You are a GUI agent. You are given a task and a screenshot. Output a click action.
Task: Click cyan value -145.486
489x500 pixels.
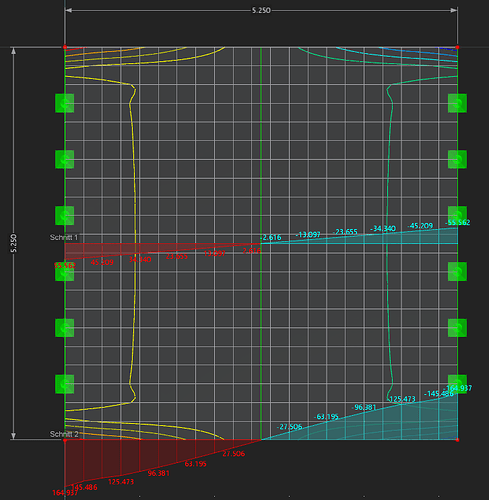(439, 394)
